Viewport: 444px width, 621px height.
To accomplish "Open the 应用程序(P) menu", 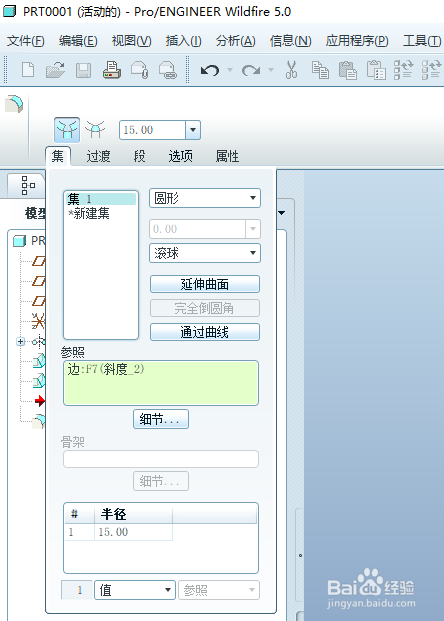I will click(357, 41).
